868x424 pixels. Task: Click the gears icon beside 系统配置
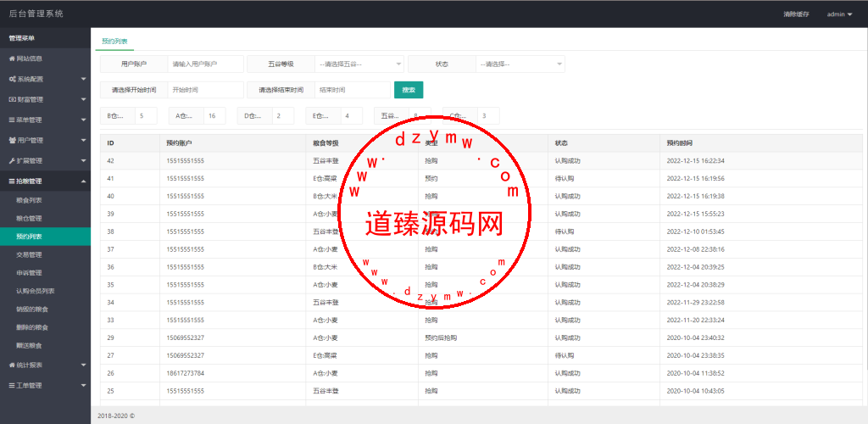pos(12,79)
